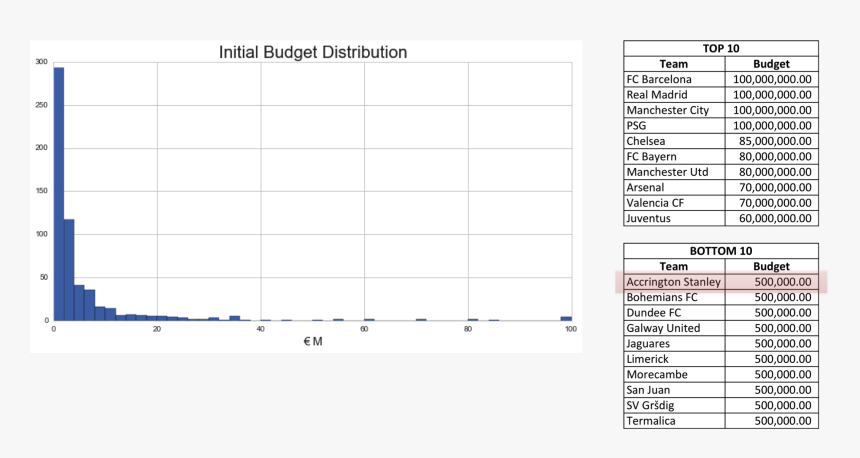Click the Budget column header in TOP 10

(x=772, y=64)
